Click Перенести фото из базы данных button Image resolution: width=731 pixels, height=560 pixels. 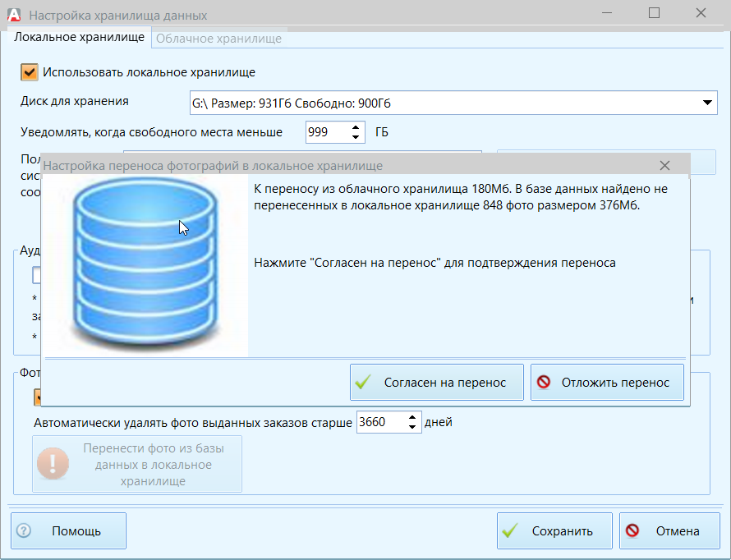coord(137,464)
